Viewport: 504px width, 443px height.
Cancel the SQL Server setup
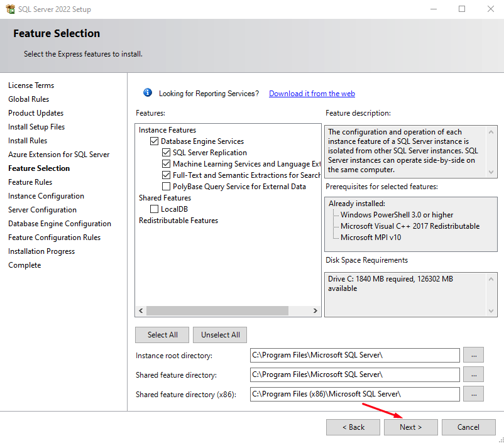(469, 427)
